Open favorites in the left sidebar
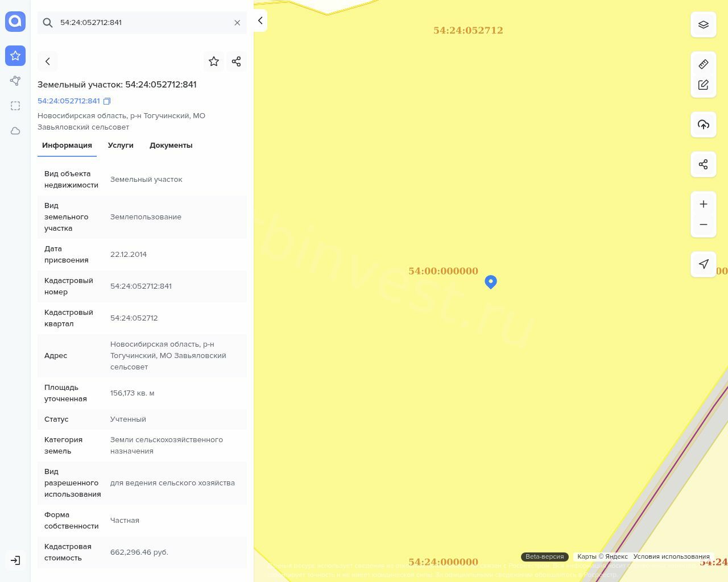The width and height of the screenshot is (728, 582). (x=15, y=56)
